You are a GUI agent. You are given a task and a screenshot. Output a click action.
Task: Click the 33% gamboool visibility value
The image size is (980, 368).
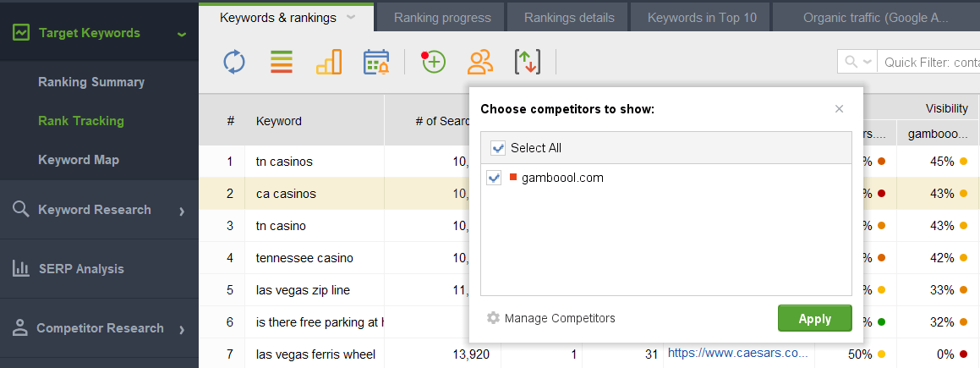(942, 290)
